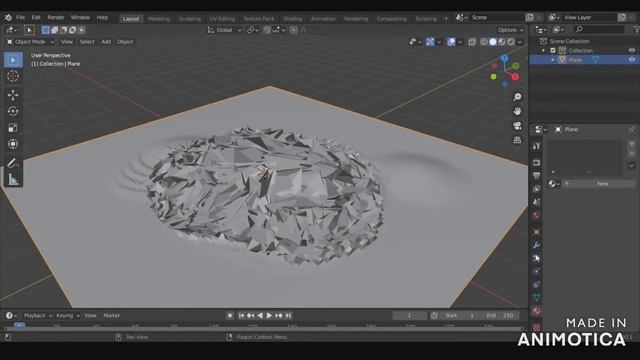The height and width of the screenshot is (360, 640).
Task: Switch to solid shading
Action: pyautogui.click(x=493, y=42)
